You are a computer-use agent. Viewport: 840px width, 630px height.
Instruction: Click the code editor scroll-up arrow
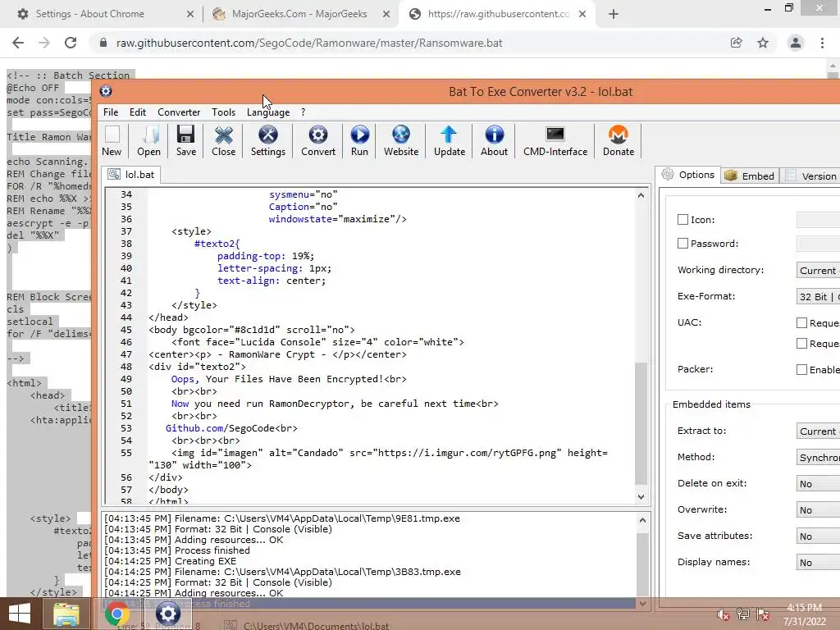click(641, 195)
